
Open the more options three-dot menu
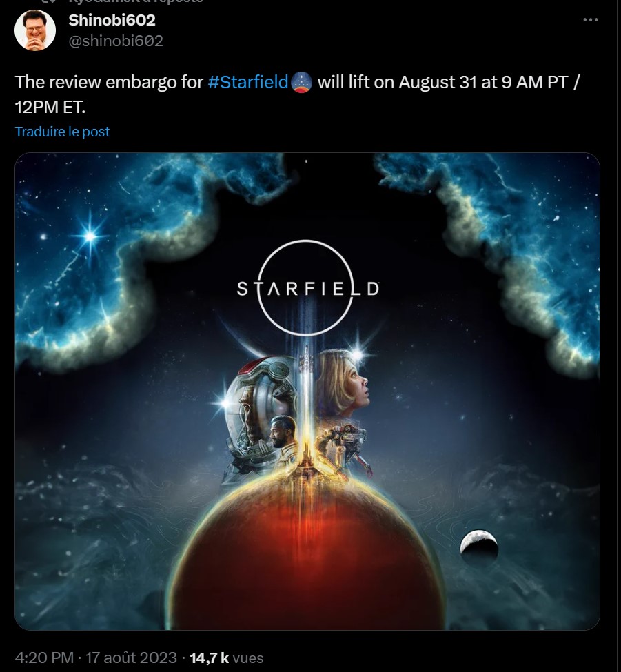click(x=590, y=20)
